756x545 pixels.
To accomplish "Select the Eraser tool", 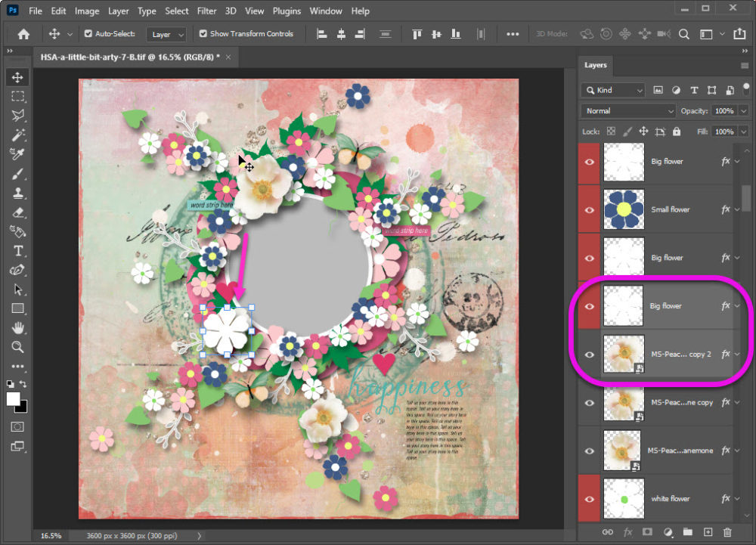I will [x=18, y=212].
